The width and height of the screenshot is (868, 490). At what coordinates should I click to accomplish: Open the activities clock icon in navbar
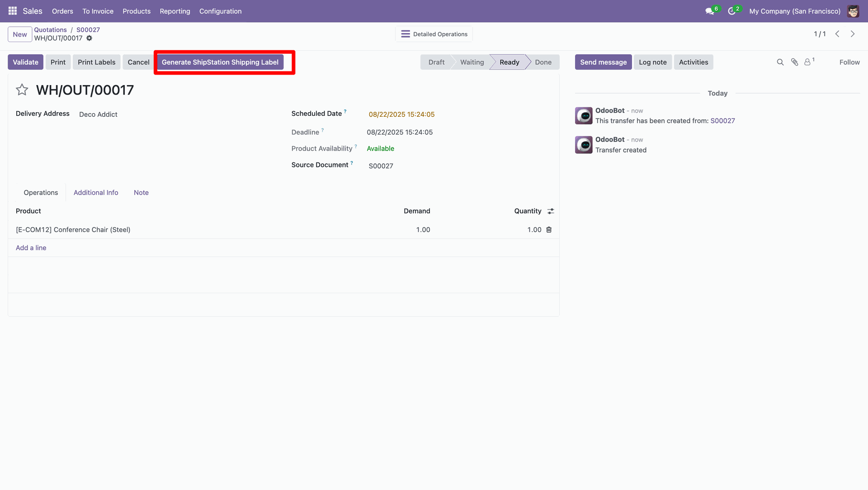click(731, 11)
